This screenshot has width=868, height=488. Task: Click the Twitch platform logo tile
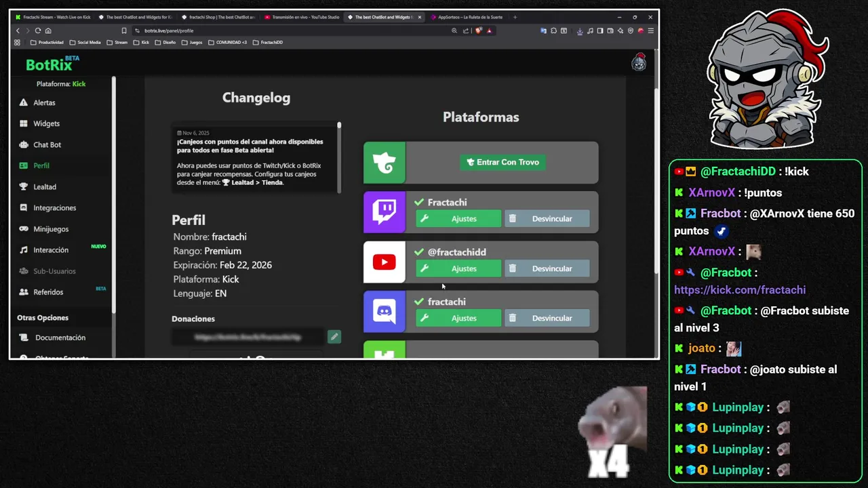[x=384, y=212]
